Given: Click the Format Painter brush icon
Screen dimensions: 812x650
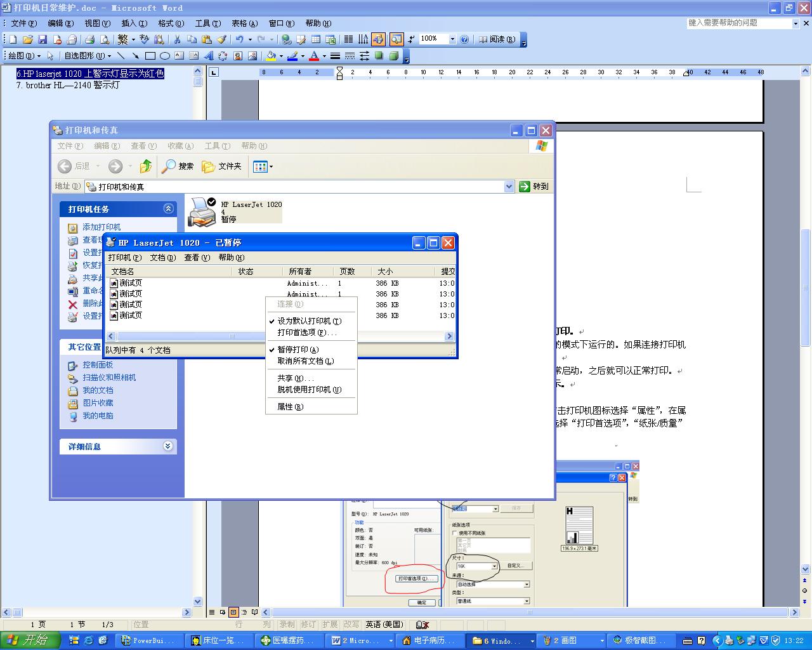Looking at the screenshot, I should (221, 39).
